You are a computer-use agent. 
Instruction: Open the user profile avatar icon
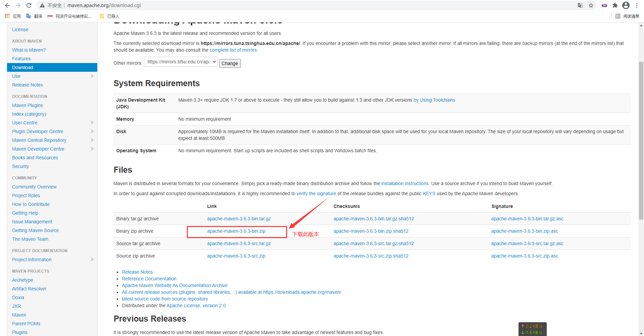(x=626, y=5)
